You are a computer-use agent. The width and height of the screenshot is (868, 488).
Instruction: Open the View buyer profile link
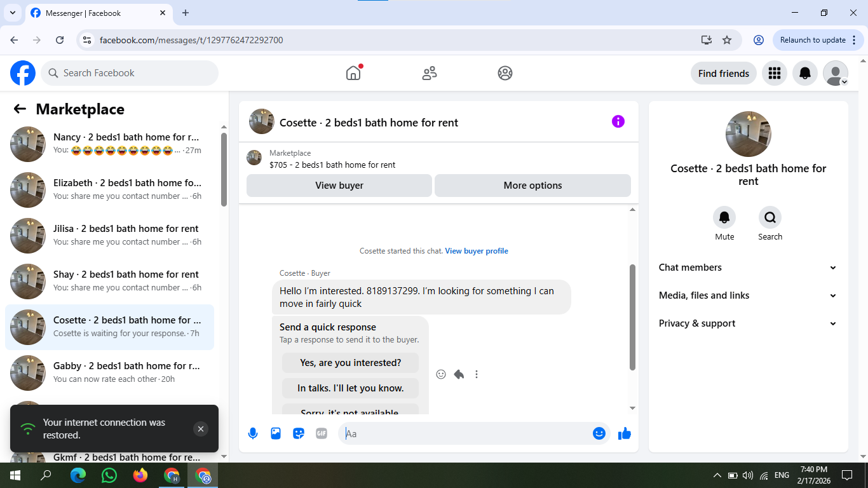(477, 251)
